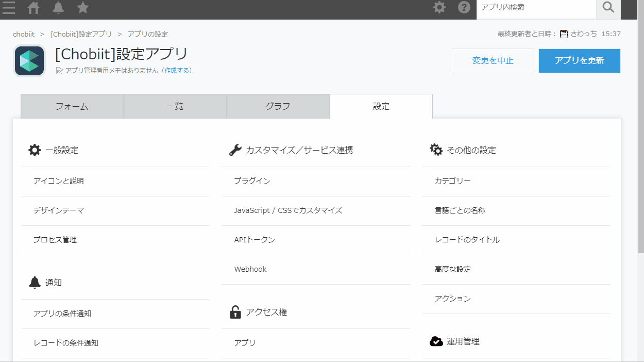Open アプリ access permissions
Image resolution: width=644 pixels, height=362 pixels.
316,343
